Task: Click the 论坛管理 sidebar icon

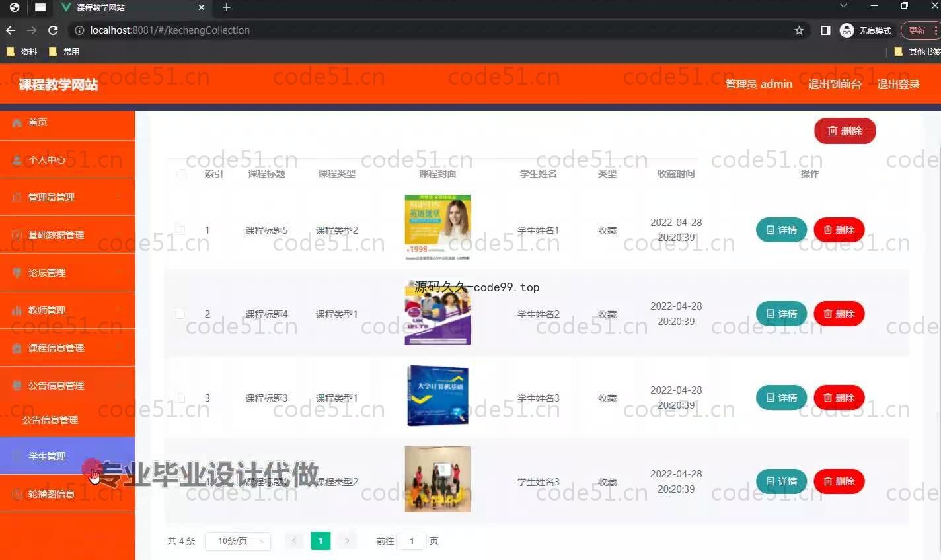Action: tap(17, 273)
